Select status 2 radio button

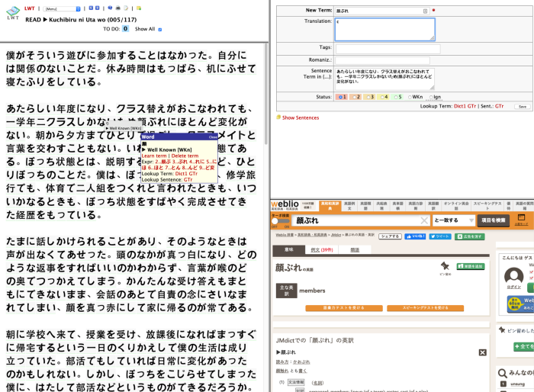(x=355, y=97)
